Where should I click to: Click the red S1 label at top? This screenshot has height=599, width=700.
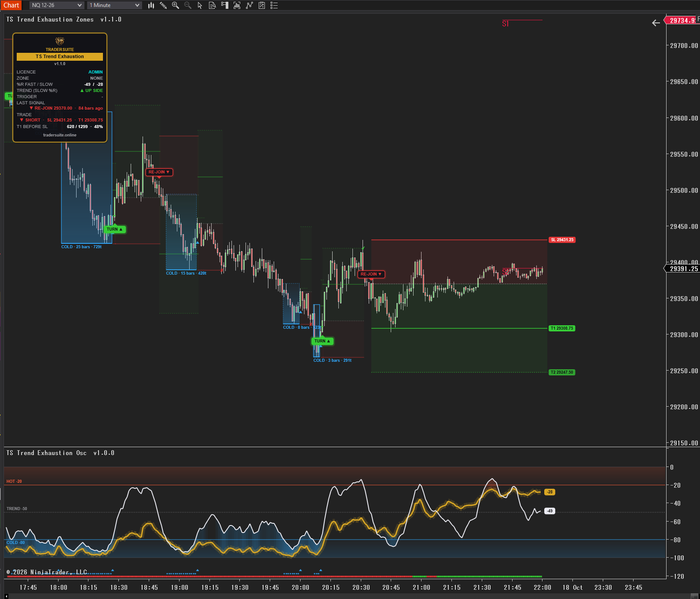pyautogui.click(x=506, y=24)
